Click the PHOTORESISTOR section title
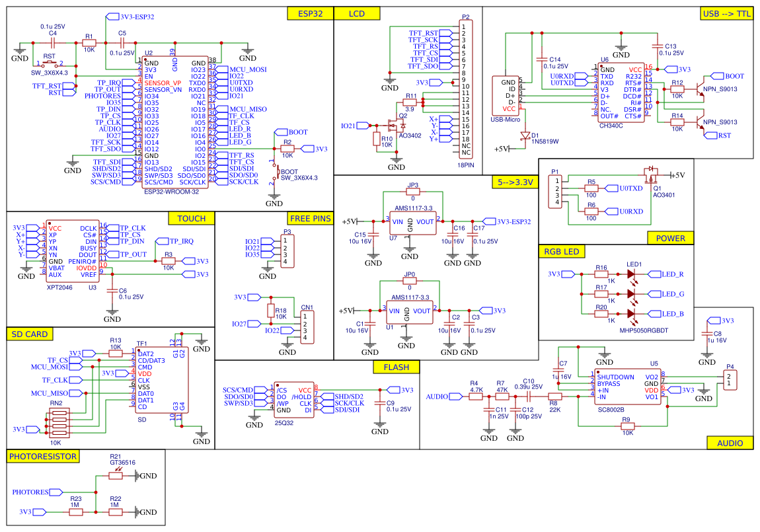The image size is (760, 532). click(x=42, y=456)
